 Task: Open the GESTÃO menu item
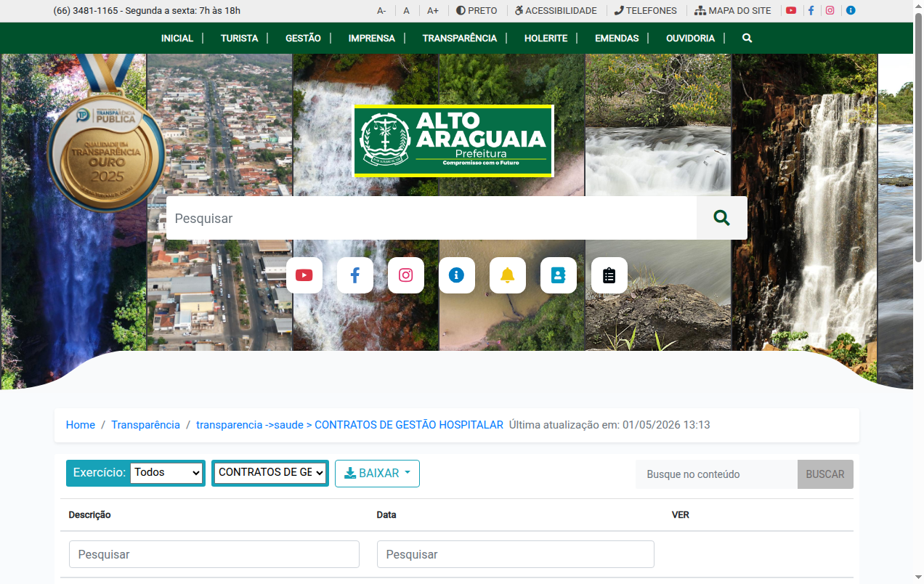(303, 38)
